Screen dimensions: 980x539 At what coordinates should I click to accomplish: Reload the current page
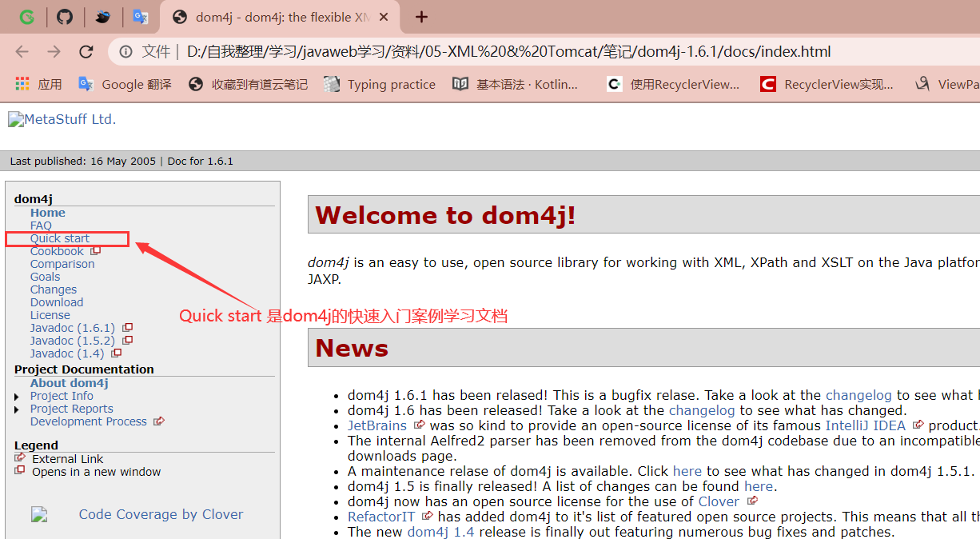pos(86,52)
